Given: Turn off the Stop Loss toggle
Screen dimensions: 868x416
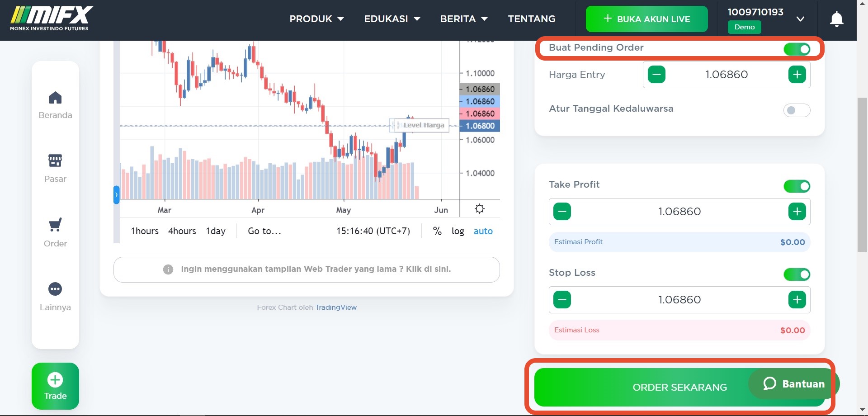Looking at the screenshot, I should (797, 274).
